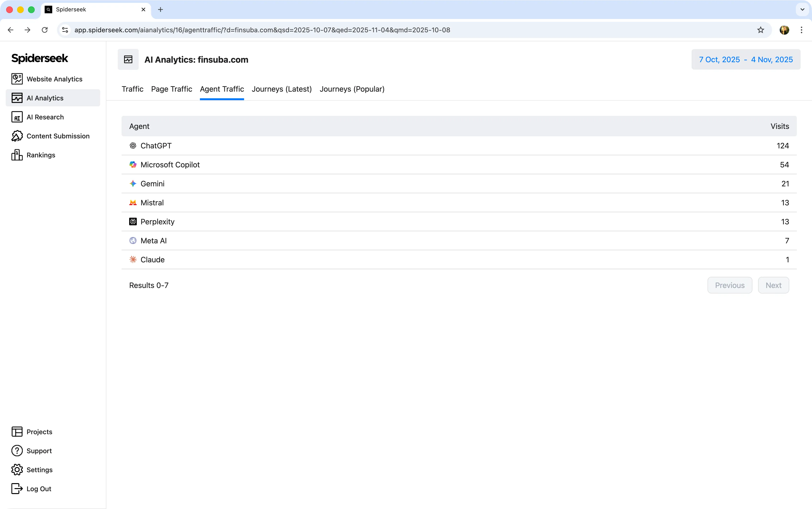
Task: Click the ChatGPT agent icon
Action: pos(133,146)
